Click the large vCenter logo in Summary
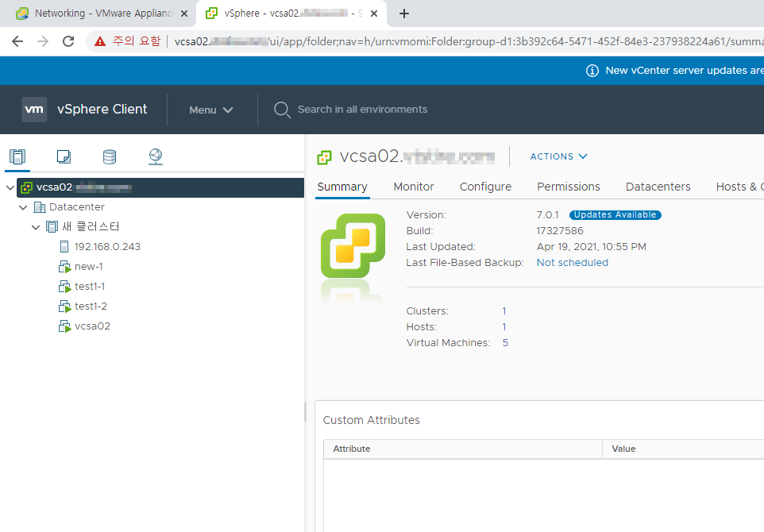 (x=353, y=245)
